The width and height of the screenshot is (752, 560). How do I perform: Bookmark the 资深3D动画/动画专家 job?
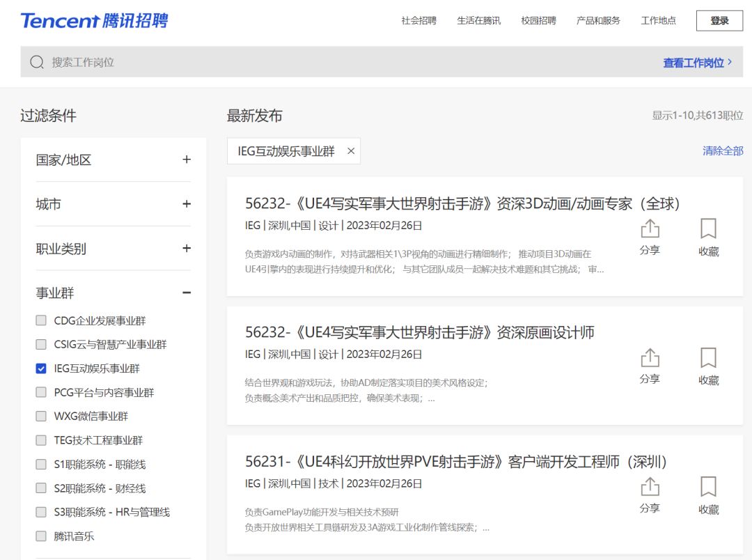(708, 237)
